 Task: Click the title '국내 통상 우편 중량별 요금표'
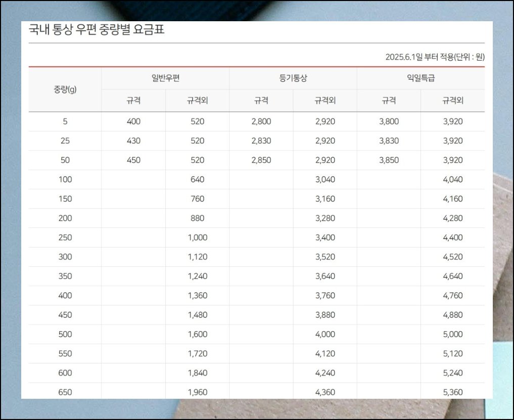point(97,29)
